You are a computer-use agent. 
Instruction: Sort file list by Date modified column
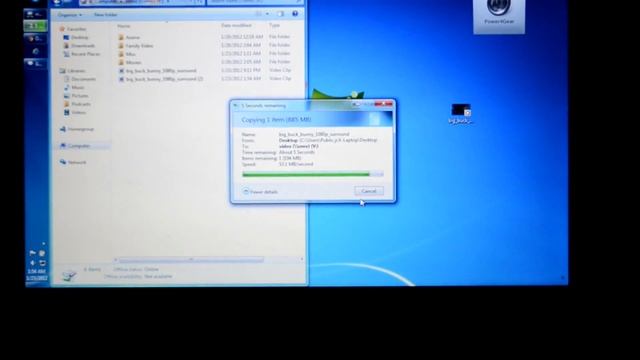coord(236,25)
